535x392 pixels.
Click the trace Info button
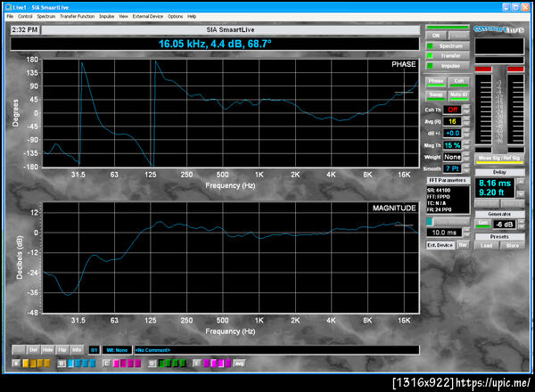[77, 350]
